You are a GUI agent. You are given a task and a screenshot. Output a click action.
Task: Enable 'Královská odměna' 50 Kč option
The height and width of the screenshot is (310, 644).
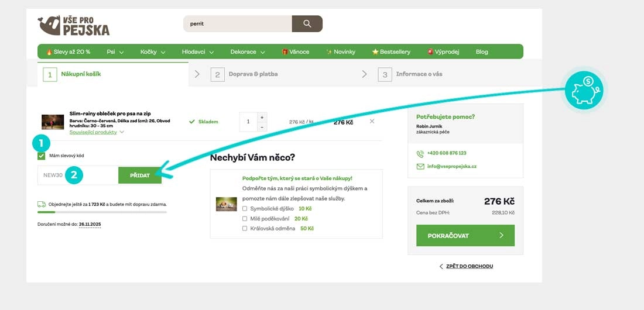coord(245,228)
